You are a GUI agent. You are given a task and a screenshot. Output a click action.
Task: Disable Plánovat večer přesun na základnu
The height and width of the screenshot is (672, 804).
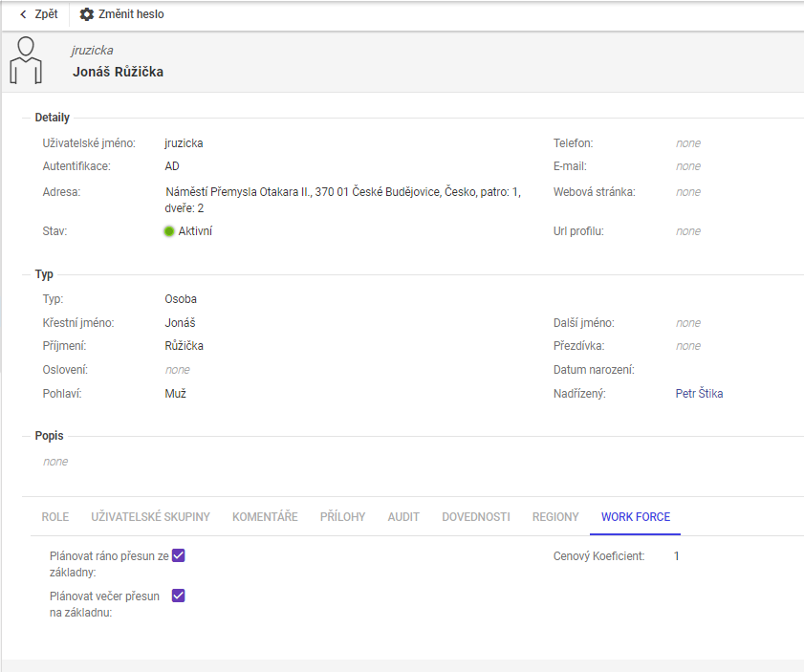click(177, 596)
